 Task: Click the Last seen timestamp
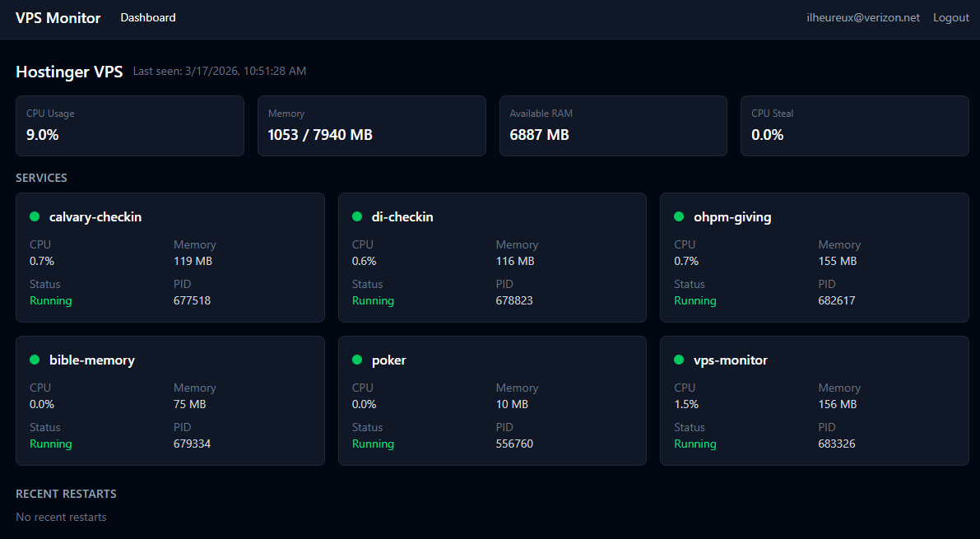(x=218, y=71)
